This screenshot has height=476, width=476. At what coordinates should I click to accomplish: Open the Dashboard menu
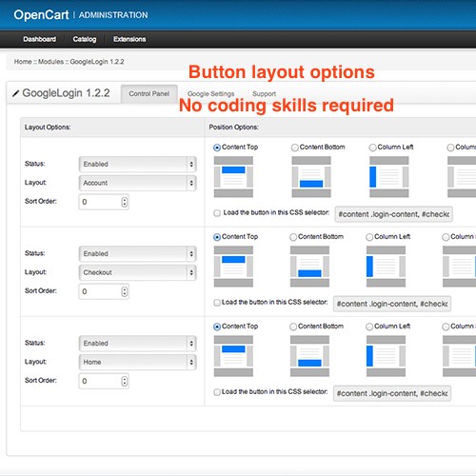39,39
